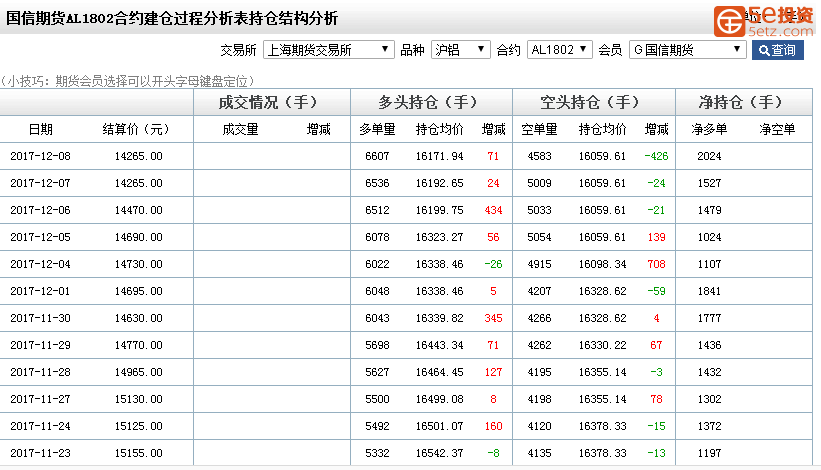821x470 pixels.
Task: Click the 多单量 column header
Action: 377,129
